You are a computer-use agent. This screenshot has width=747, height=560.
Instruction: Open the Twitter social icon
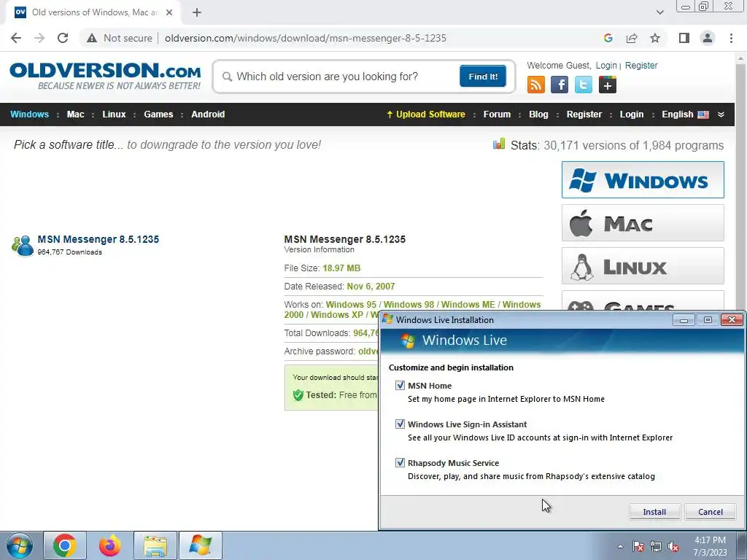pos(583,85)
